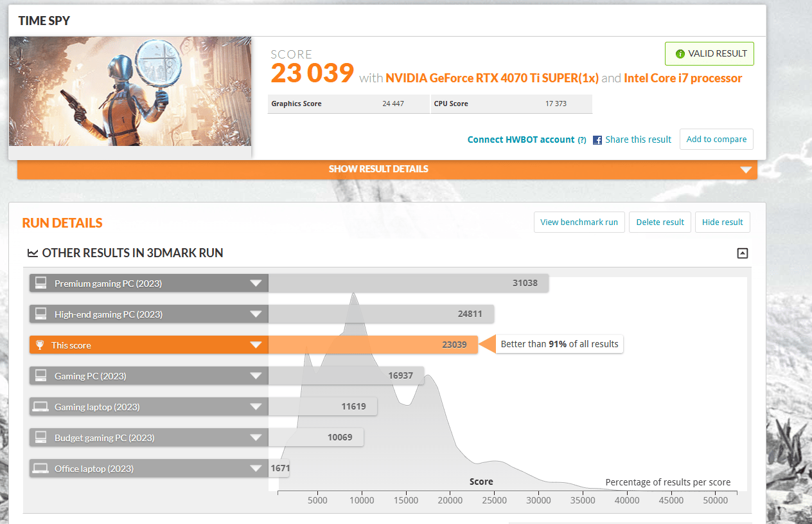812x524 pixels.
Task: Click the trophy icon on This score row
Action: click(x=40, y=345)
